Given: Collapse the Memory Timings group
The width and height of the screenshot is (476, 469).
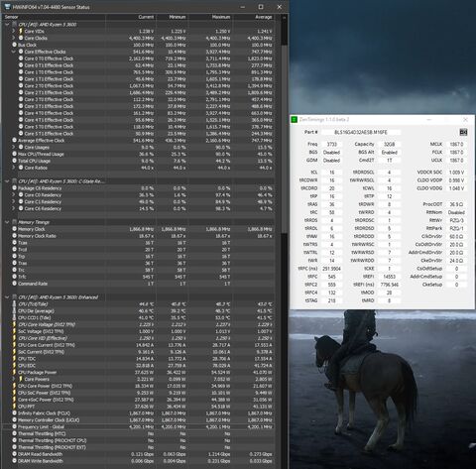Looking at the screenshot, I should tap(7, 222).
